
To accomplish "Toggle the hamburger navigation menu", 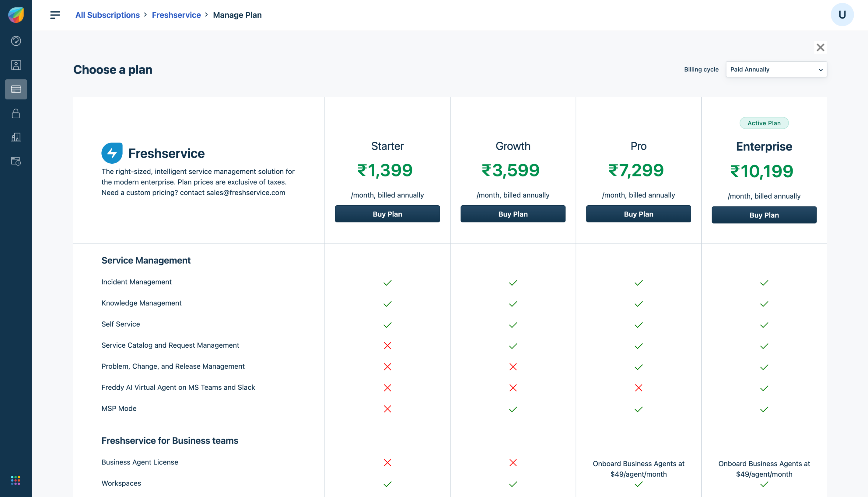I will (55, 15).
